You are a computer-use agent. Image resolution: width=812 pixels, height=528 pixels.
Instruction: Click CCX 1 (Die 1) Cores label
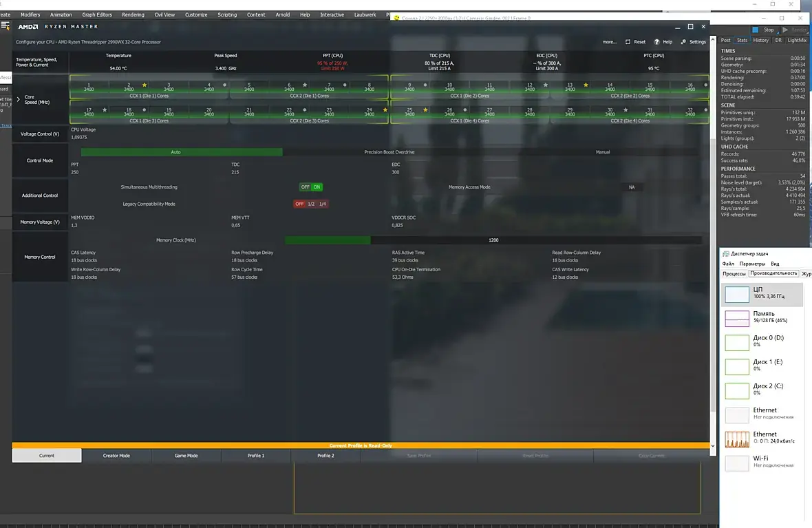(149, 96)
